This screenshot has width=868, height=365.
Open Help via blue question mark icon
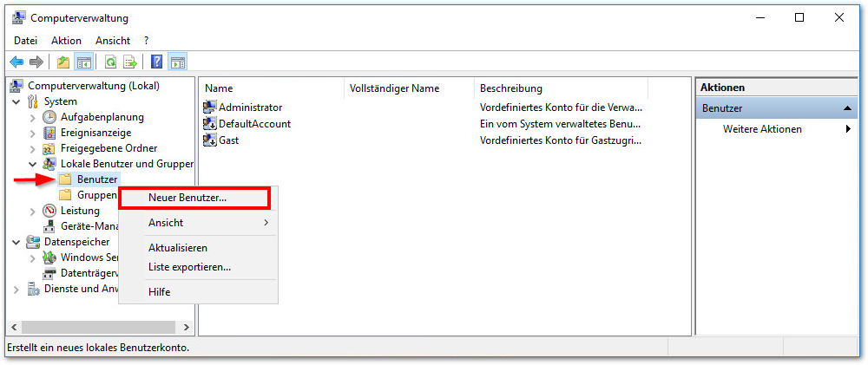157,62
